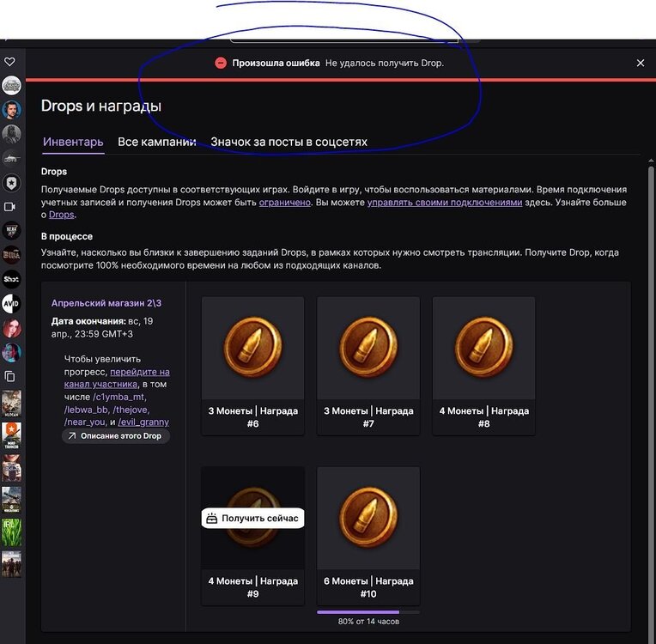
Task: Click the stacked squares categories icon
Action: 9,376
